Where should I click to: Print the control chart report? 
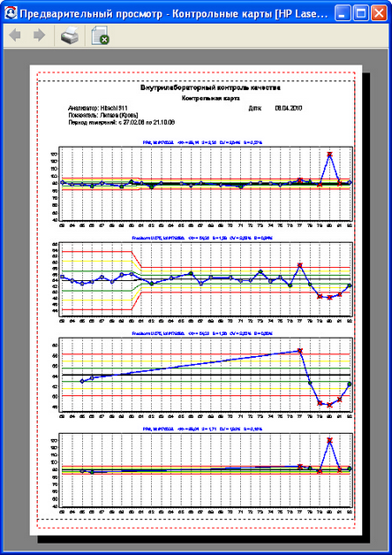[x=70, y=36]
